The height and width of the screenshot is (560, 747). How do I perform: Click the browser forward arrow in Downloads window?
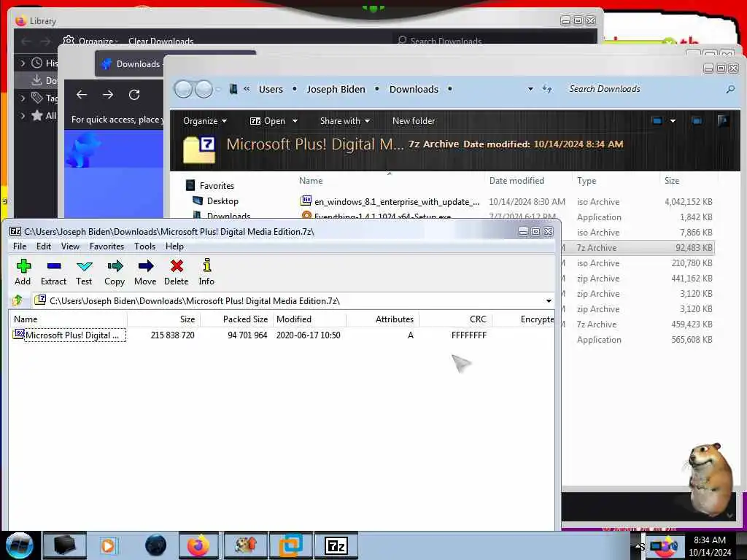pyautogui.click(x=108, y=95)
